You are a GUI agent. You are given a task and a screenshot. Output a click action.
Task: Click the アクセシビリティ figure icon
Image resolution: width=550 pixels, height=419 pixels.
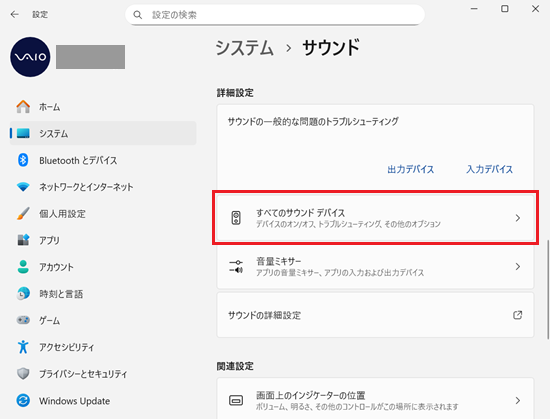(23, 347)
